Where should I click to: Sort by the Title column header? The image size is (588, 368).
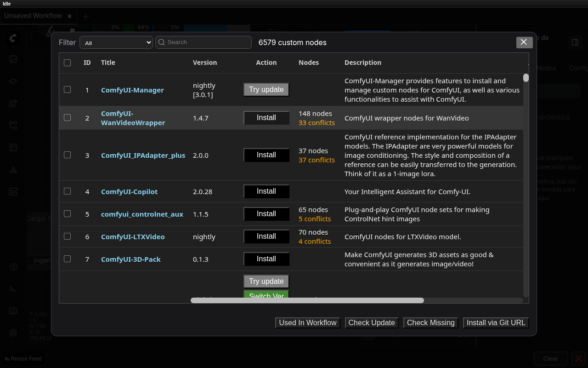[x=108, y=63]
